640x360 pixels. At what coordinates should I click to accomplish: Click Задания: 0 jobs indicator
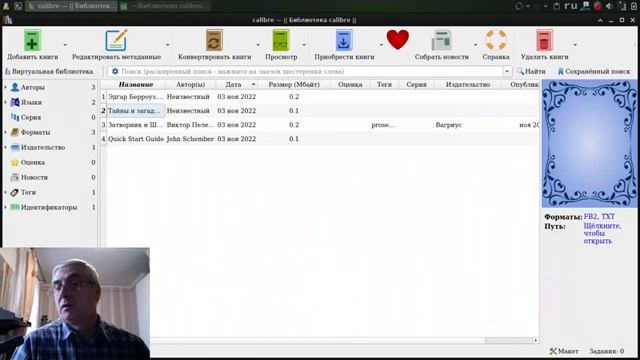pos(606,351)
